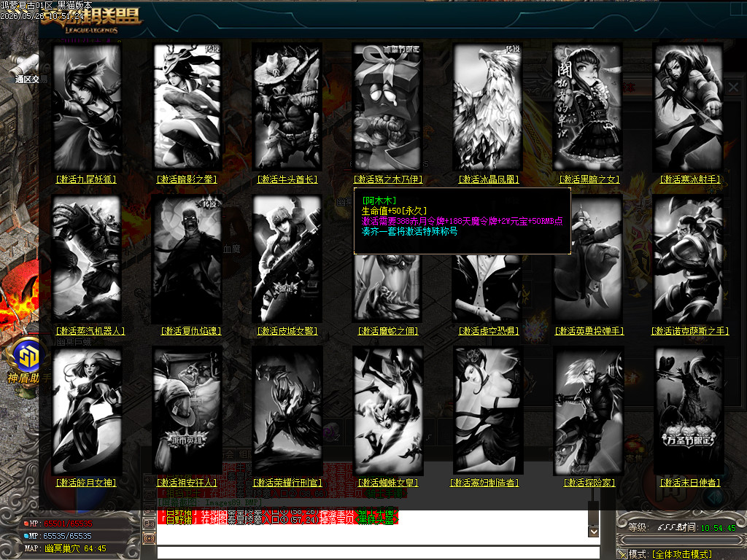Click 凑齐一套将激活特殊称号 tooltip line
Viewport: 747px width, 560px height.
[x=410, y=231]
